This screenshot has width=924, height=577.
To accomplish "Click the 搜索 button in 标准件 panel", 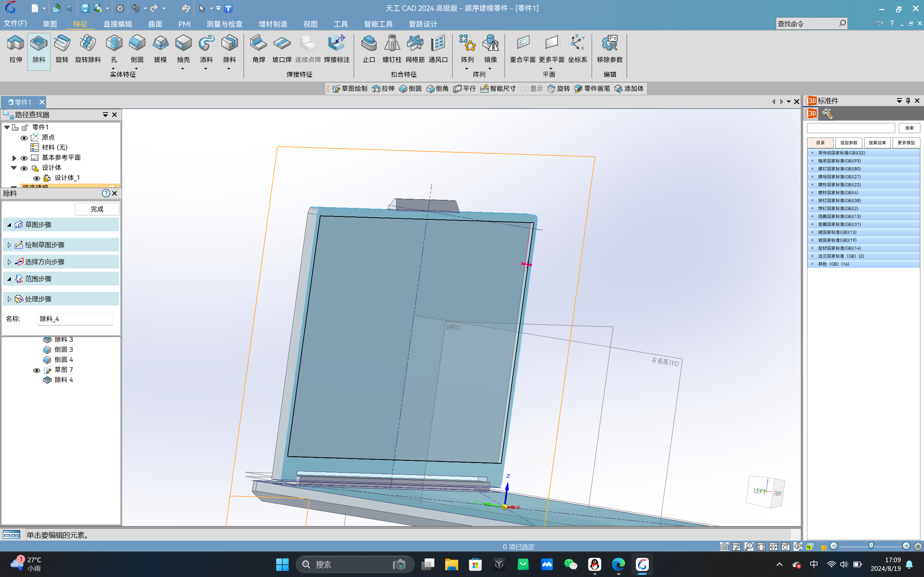I will (x=909, y=128).
